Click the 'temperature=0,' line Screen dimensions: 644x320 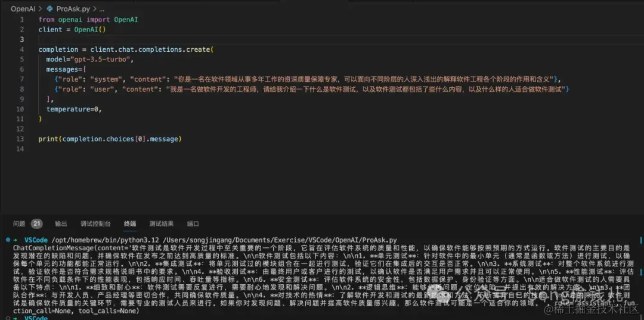point(74,109)
